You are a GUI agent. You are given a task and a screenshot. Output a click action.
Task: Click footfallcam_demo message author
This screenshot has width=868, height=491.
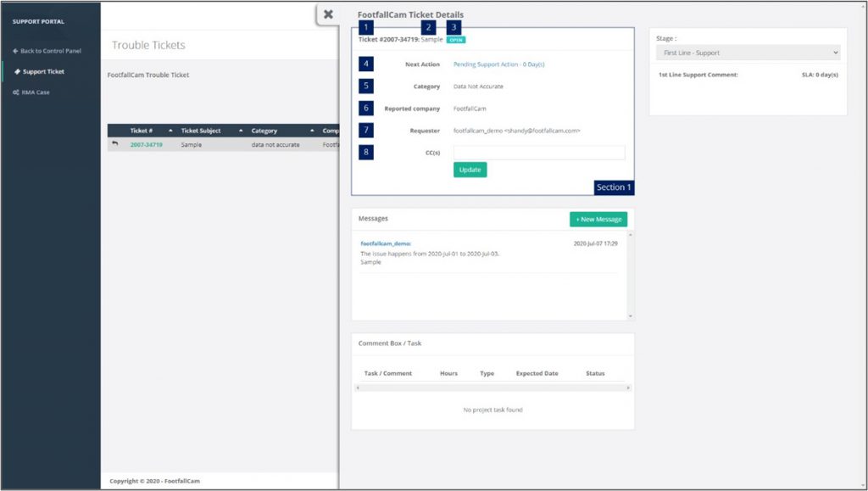coord(386,243)
